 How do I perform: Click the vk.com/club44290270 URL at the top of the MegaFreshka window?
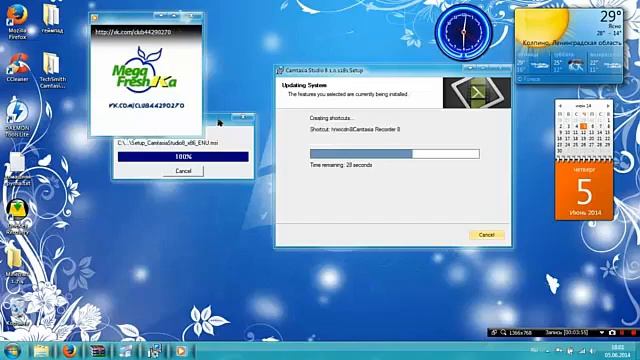tap(133, 32)
